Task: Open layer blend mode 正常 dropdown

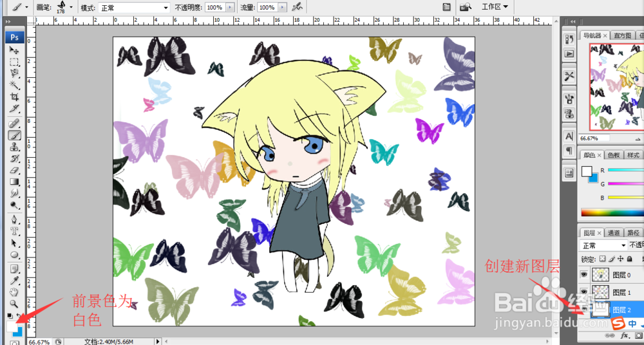Action: [x=603, y=246]
